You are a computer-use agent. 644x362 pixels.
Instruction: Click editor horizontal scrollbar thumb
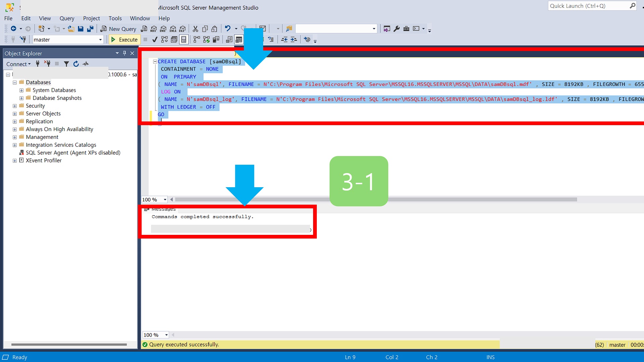click(376, 200)
